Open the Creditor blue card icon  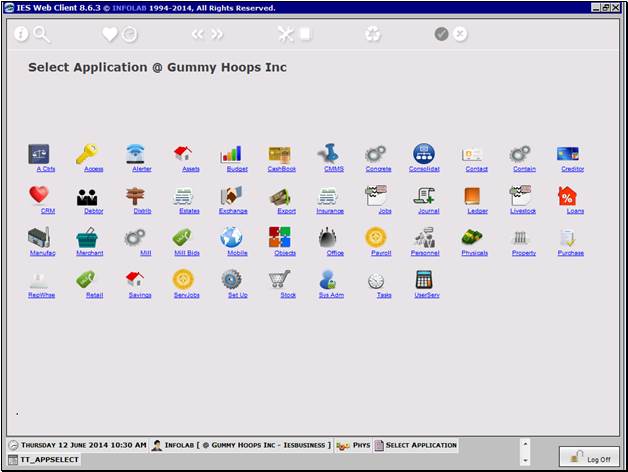point(568,154)
